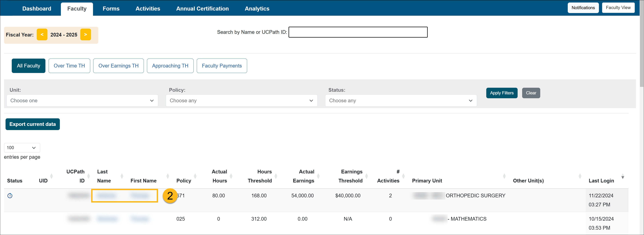Viewport: 644px width, 235px height.
Task: Switch to the Analytics tab
Action: pyautogui.click(x=257, y=9)
